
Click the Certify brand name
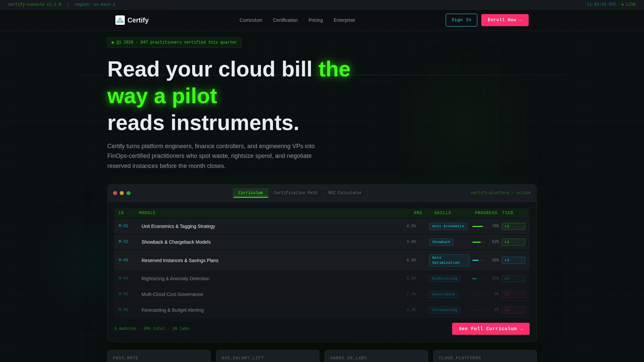tap(138, 20)
